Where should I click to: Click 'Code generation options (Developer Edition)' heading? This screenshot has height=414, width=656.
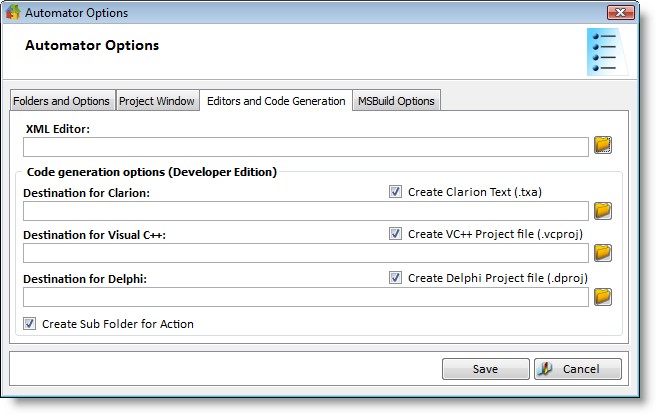(151, 172)
